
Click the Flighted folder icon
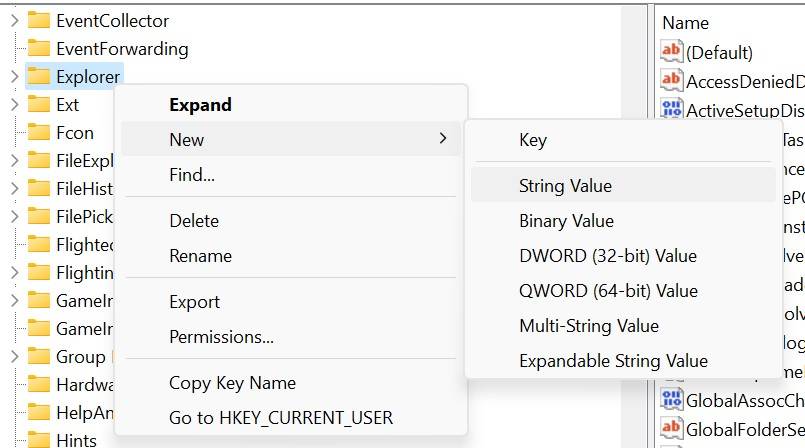(39, 244)
